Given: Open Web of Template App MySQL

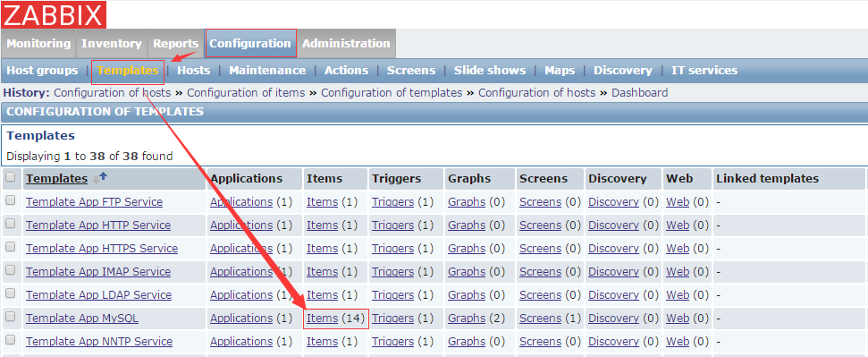Looking at the screenshot, I should pos(678,319).
